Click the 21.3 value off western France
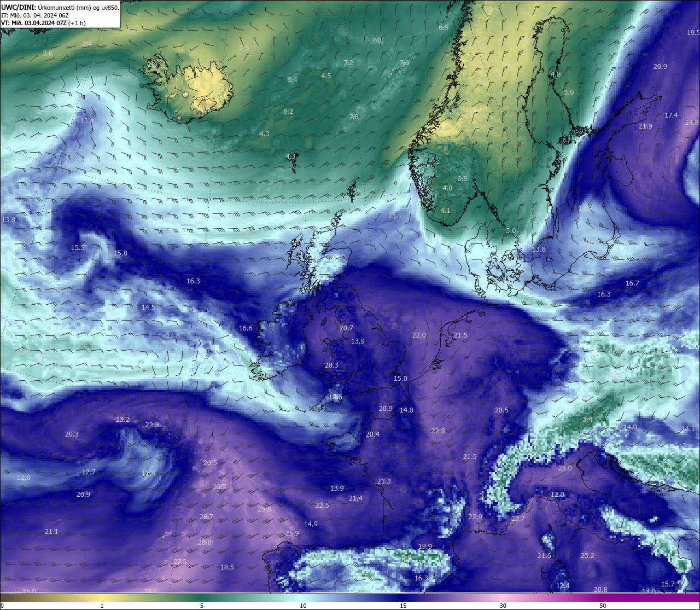The width and height of the screenshot is (700, 610). click(384, 481)
